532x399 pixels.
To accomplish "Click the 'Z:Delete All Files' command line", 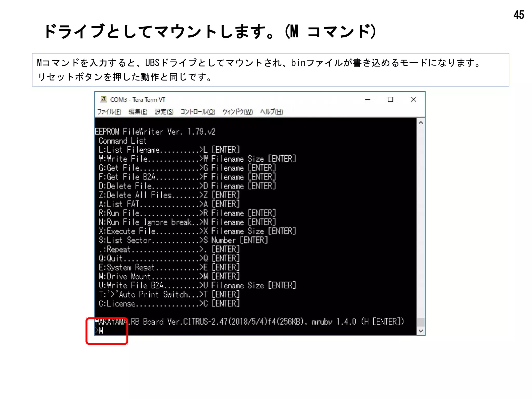I will (x=169, y=195).
